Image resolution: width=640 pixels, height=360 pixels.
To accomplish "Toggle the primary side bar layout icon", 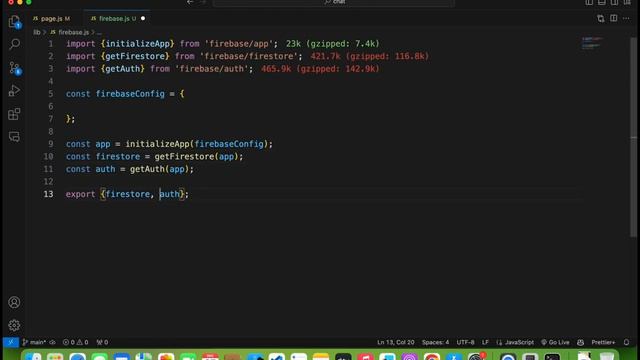I will tap(589, 2).
